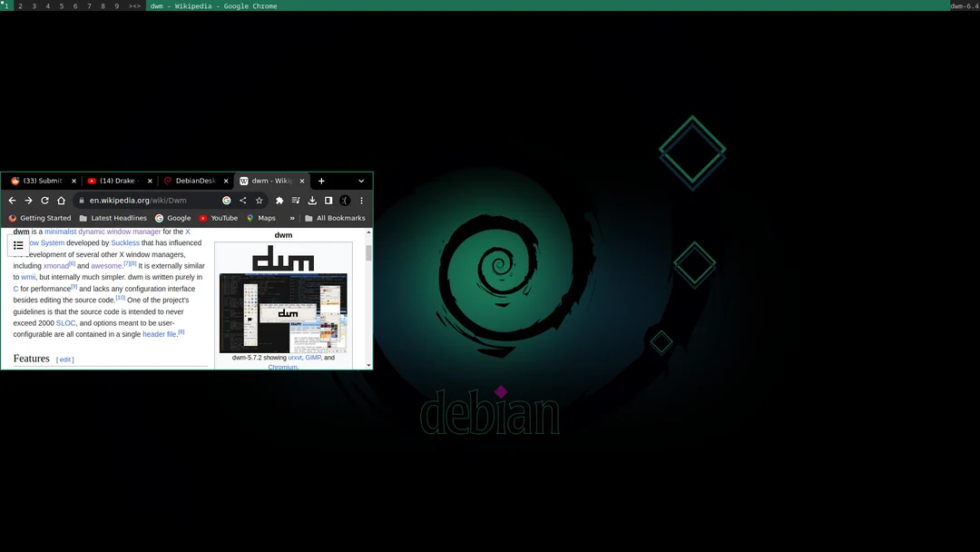Open the home page icon
980x552 pixels.
(61, 200)
